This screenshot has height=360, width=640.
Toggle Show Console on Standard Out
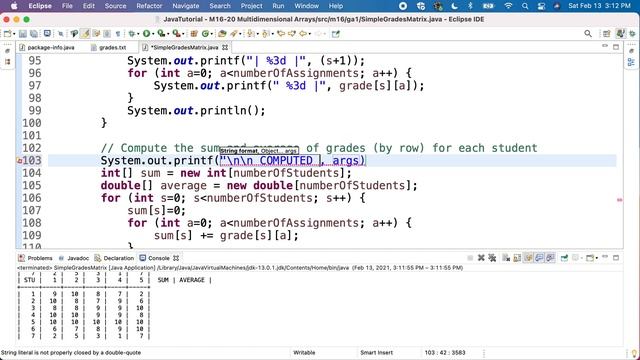pyautogui.click(x=539, y=258)
